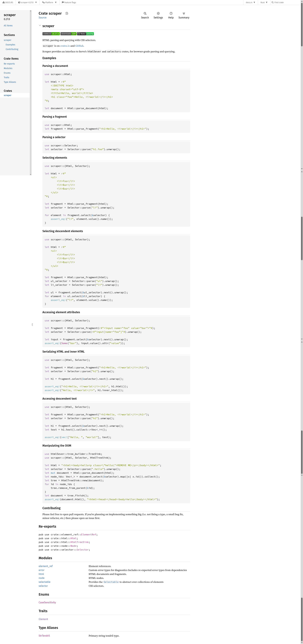Open the html module
This screenshot has width=303, height=644.
click(41, 574)
